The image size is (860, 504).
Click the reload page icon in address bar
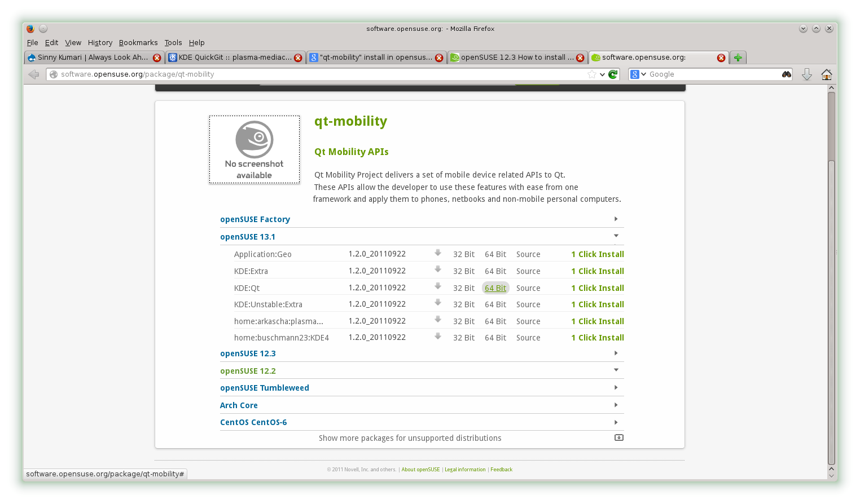click(x=613, y=74)
